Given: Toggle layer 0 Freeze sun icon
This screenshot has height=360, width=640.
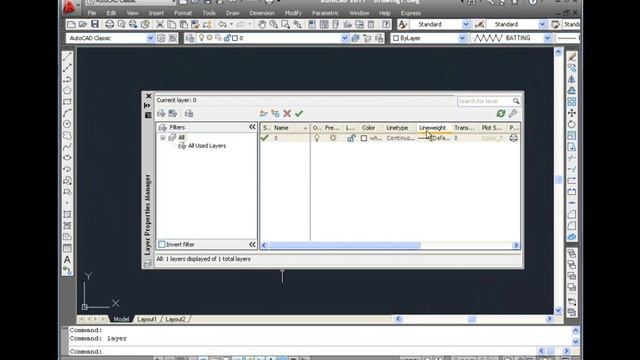Looking at the screenshot, I should point(333,138).
